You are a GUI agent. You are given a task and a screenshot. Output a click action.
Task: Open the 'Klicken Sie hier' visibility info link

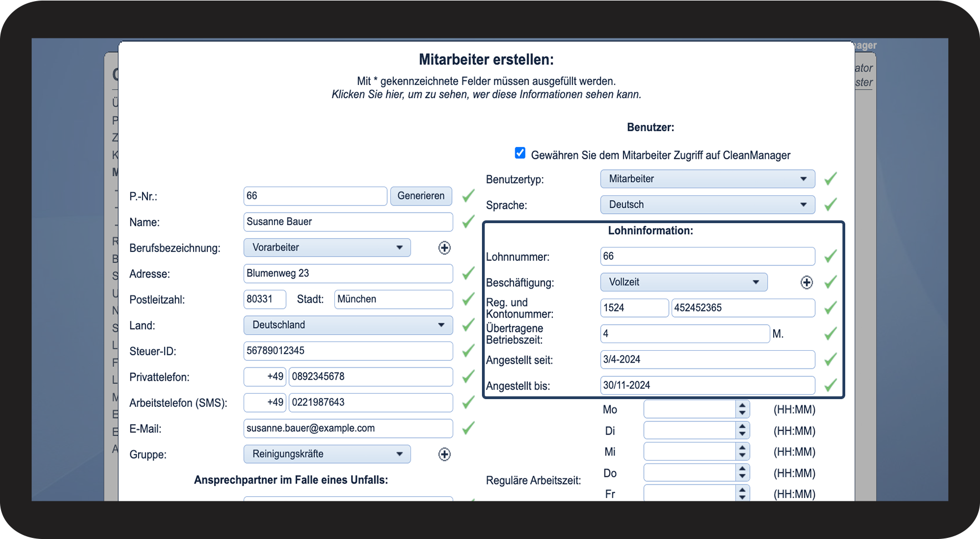pyautogui.click(x=486, y=94)
